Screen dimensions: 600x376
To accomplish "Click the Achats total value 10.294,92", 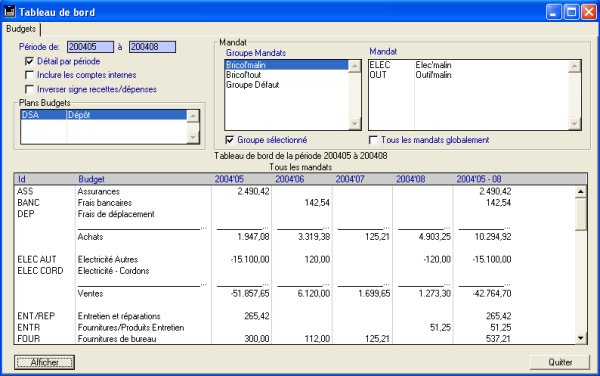I will click(x=493, y=237).
